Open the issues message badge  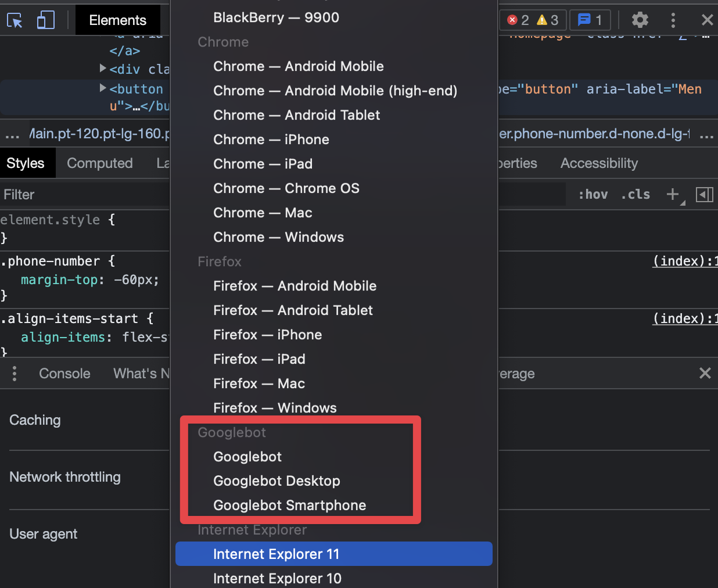click(x=590, y=20)
